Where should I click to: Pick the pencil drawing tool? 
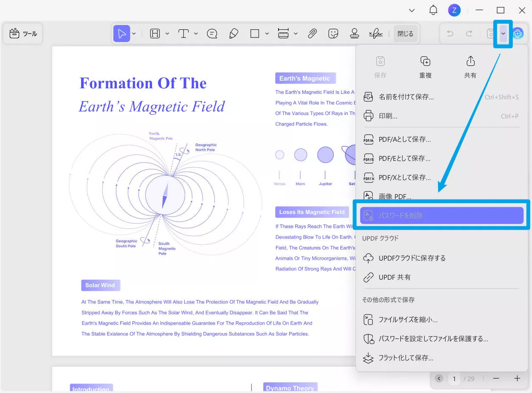[234, 34]
